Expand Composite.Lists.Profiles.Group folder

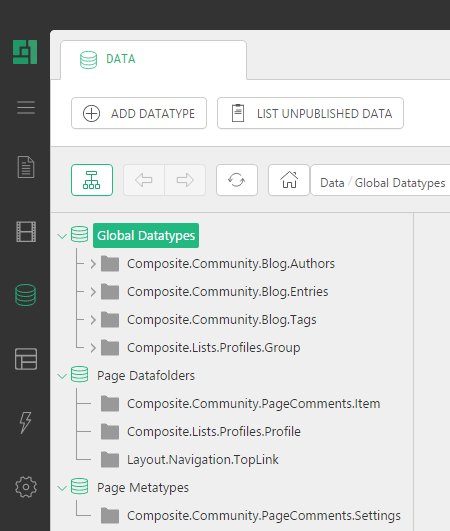(93, 348)
